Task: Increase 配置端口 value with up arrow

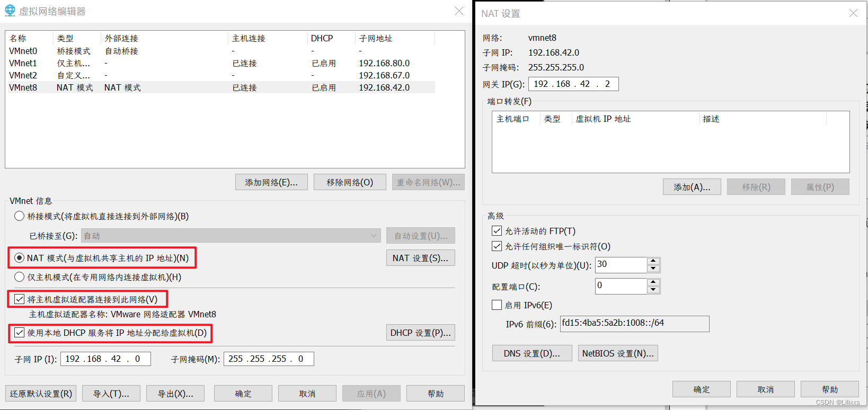Action: click(x=653, y=282)
